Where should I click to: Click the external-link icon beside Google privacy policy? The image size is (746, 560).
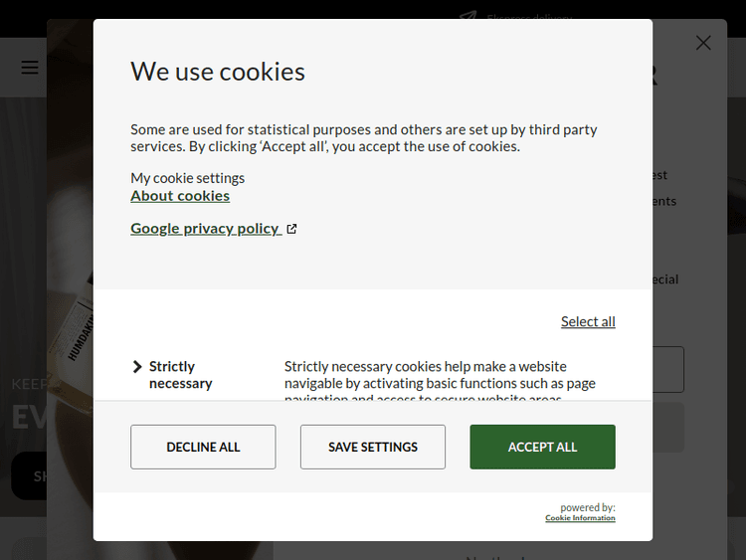(291, 229)
